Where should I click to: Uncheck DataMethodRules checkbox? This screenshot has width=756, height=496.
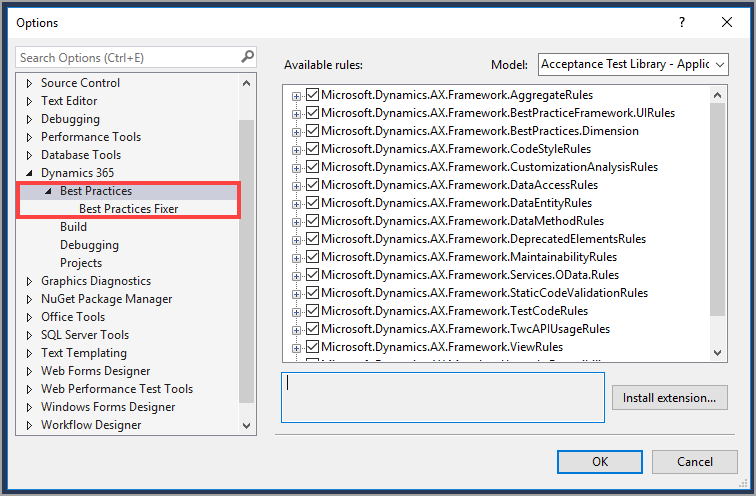[x=312, y=220]
